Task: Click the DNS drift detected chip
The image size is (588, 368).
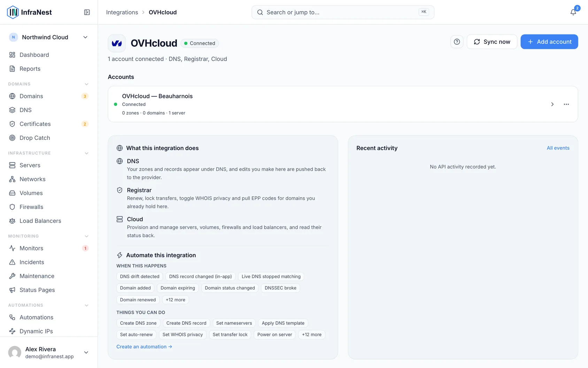Action: point(140,277)
